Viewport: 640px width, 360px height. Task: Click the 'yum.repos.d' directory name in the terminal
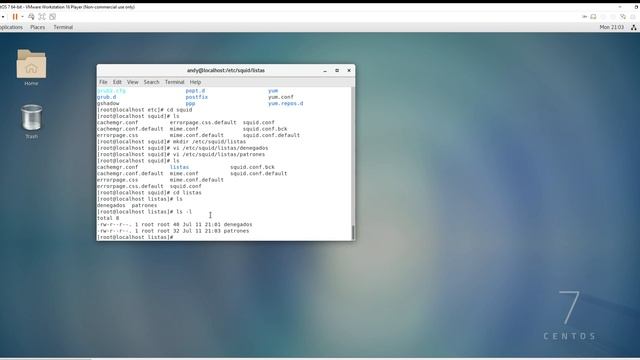pos(286,104)
